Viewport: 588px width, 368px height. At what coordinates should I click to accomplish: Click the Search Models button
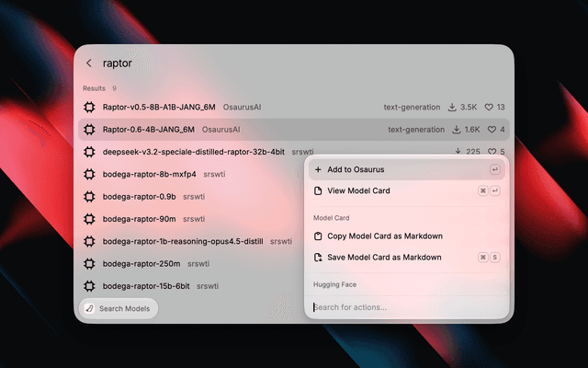[119, 309]
